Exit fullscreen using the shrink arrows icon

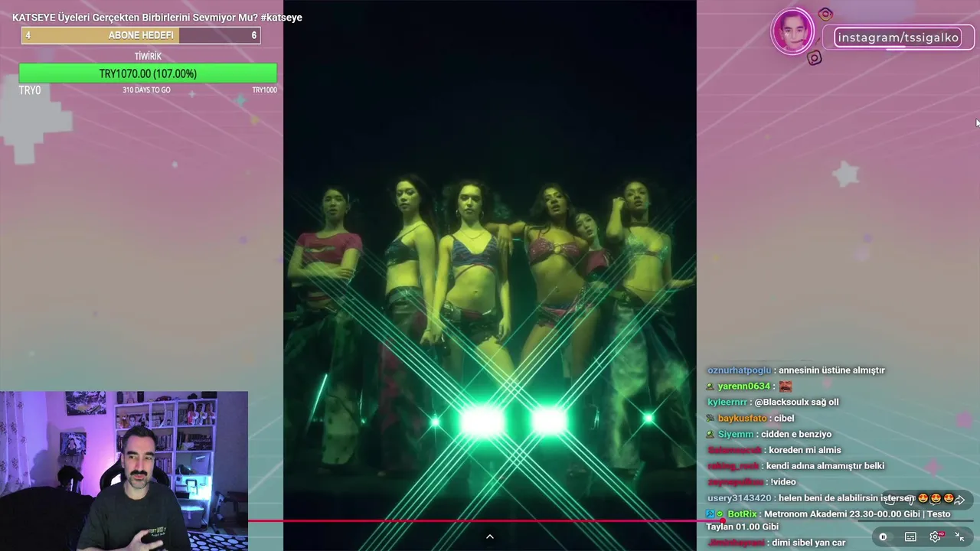(x=960, y=537)
